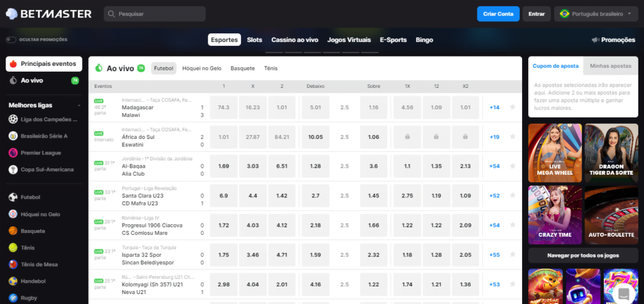Click the Betmaster logo

coord(48,14)
